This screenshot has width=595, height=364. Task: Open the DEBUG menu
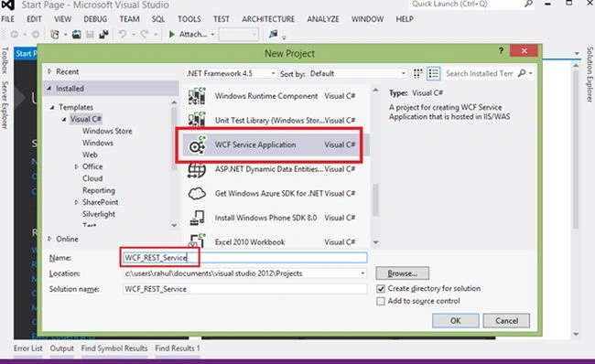pyautogui.click(x=95, y=19)
